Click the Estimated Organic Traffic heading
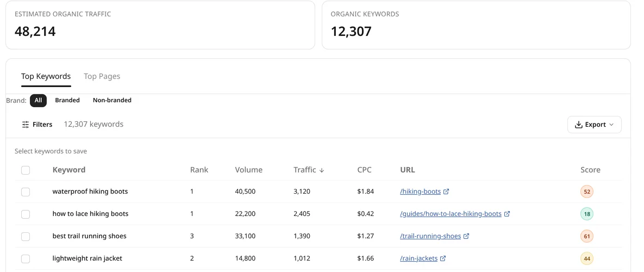This screenshot has width=644, height=272. click(x=63, y=14)
